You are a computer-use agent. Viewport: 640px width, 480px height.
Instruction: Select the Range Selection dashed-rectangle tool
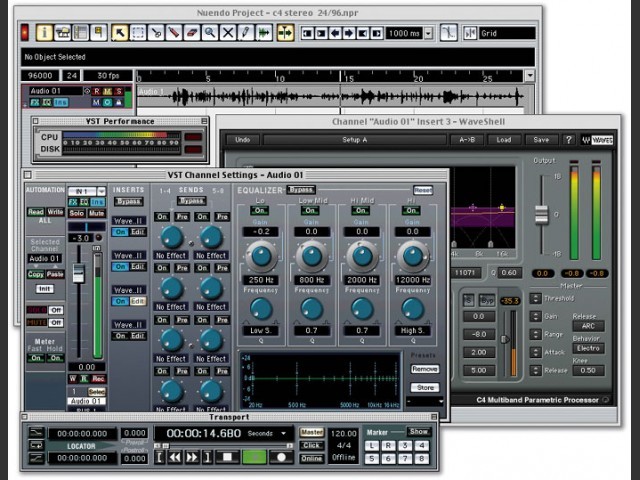click(x=138, y=33)
